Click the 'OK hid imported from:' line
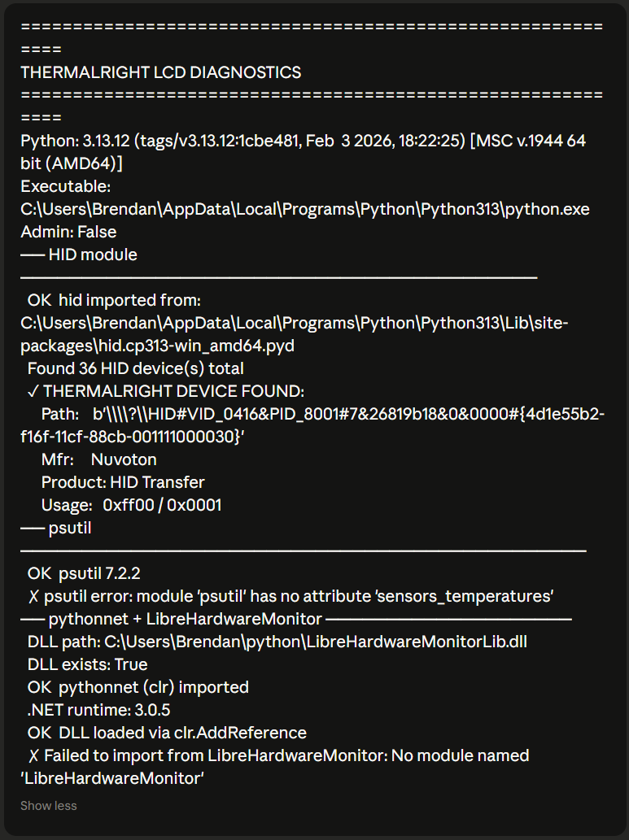Image resolution: width=629 pixels, height=840 pixels. point(114,300)
